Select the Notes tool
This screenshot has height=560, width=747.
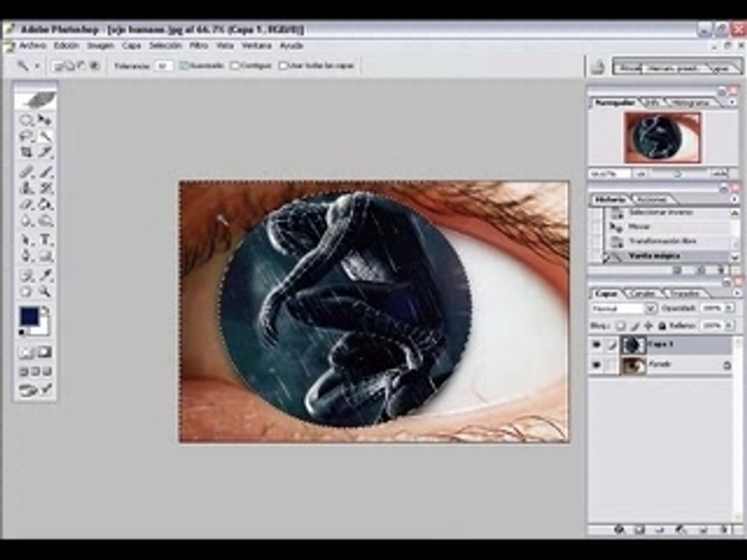pos(26,275)
